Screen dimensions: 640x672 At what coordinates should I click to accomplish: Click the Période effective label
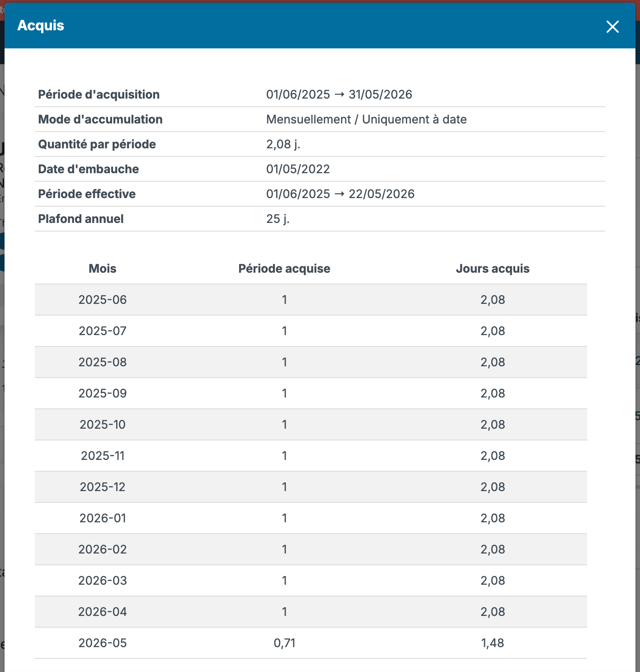click(x=87, y=194)
